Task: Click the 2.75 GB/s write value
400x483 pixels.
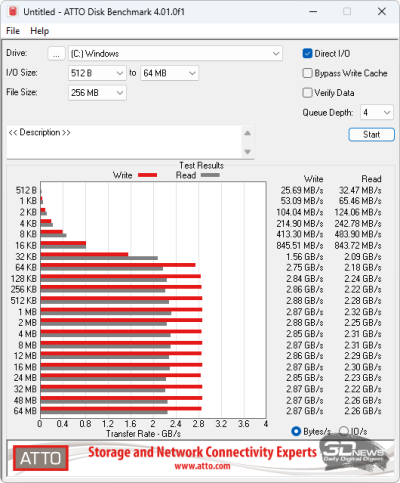Action: [305, 268]
